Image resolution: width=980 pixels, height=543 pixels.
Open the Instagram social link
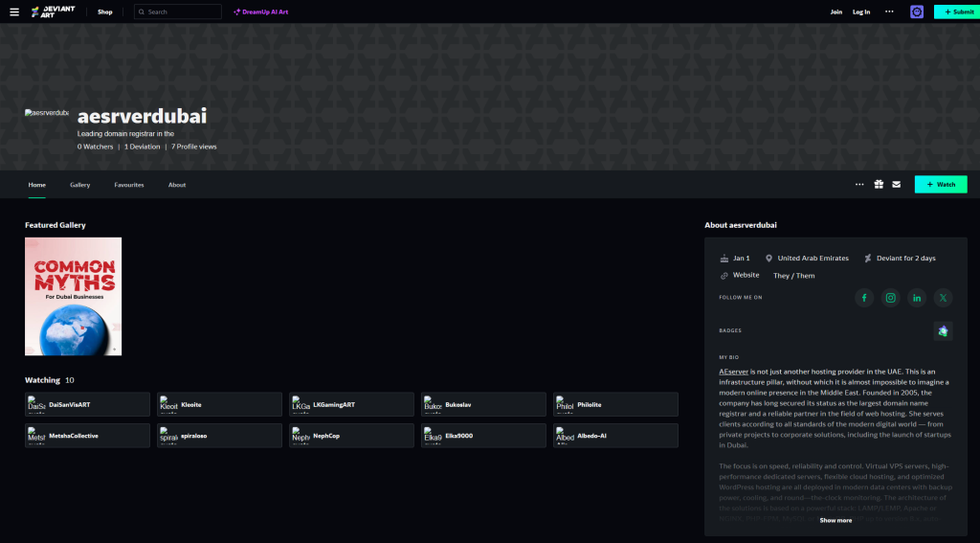pyautogui.click(x=891, y=298)
